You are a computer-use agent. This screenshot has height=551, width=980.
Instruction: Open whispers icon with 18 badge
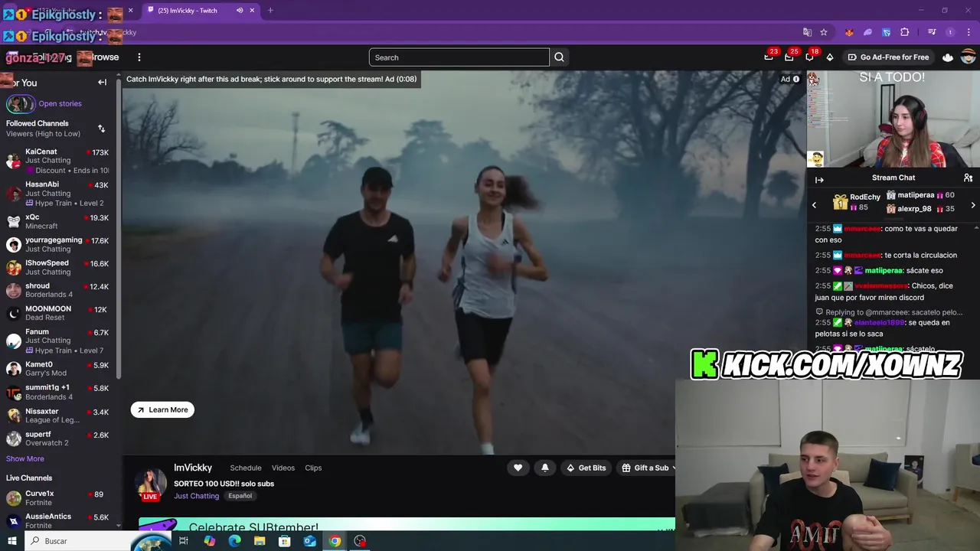(810, 57)
